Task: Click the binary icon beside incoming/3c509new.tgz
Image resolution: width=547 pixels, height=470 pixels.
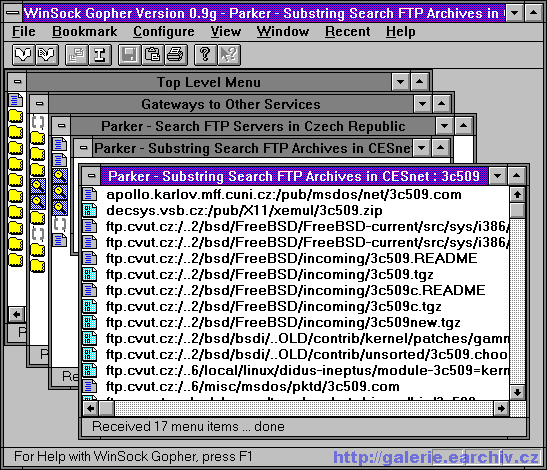Action: pos(90,323)
